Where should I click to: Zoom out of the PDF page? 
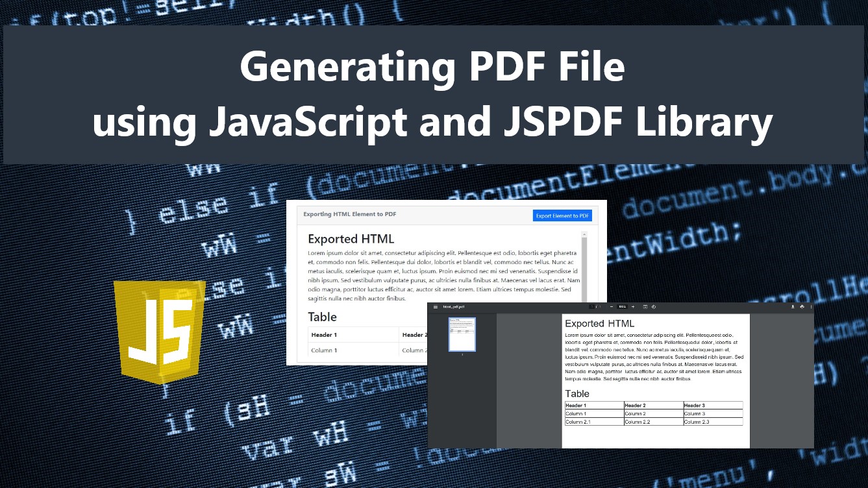point(612,306)
